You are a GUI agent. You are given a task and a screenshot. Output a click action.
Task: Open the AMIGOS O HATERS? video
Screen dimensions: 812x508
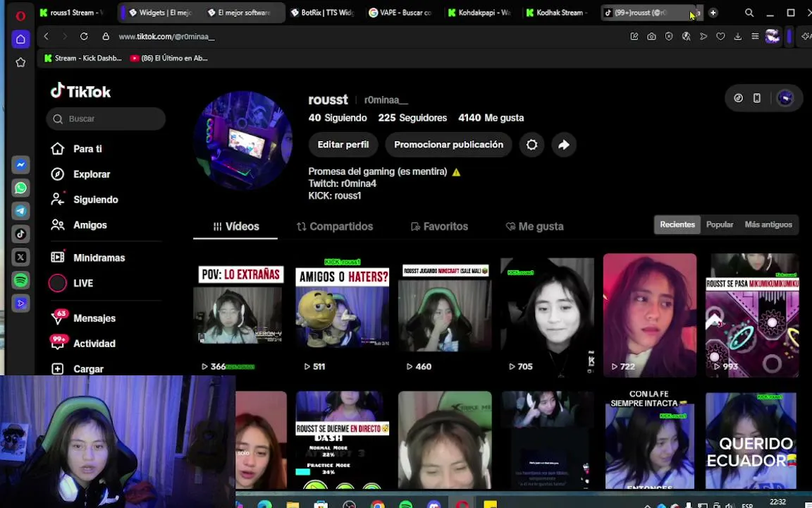click(x=342, y=315)
